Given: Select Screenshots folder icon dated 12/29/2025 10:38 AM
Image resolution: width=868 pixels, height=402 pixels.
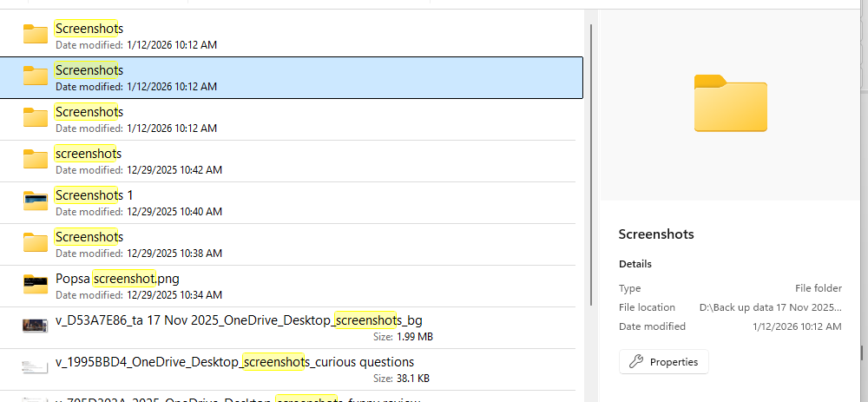Looking at the screenshot, I should tap(36, 242).
